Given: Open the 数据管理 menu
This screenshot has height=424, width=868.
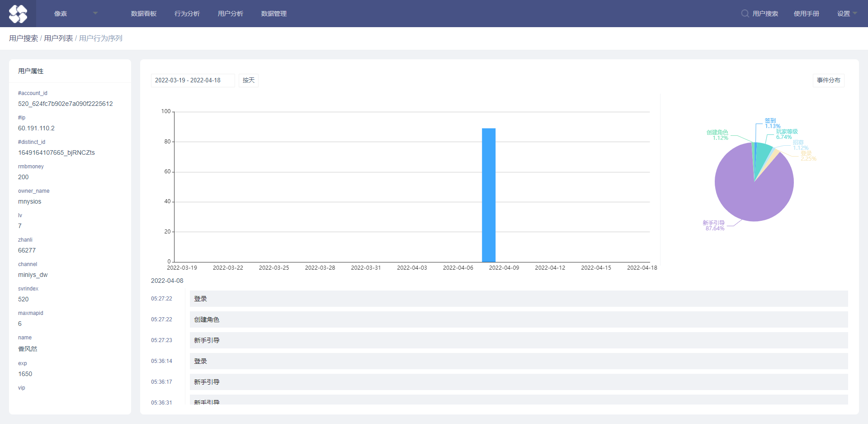Looking at the screenshot, I should coord(274,14).
